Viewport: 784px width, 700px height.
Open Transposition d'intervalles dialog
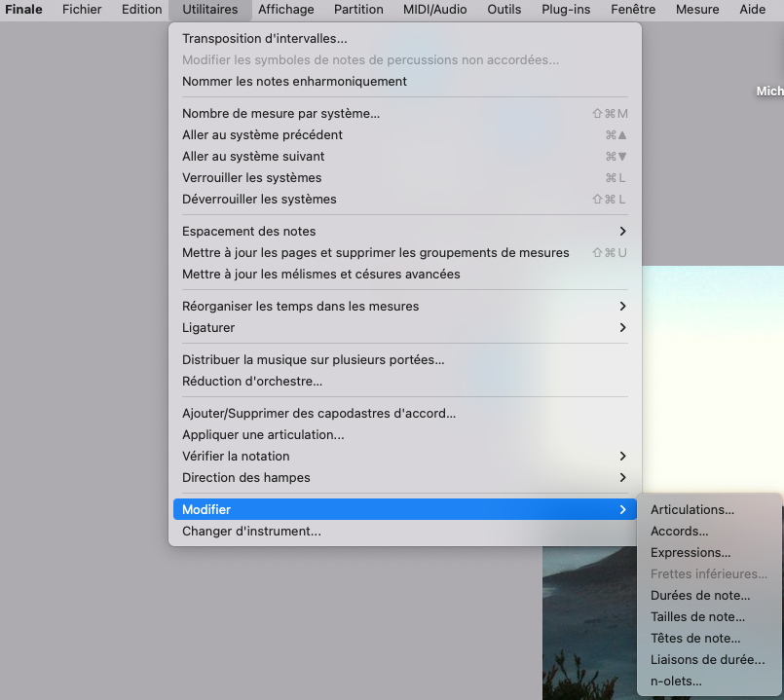point(264,39)
